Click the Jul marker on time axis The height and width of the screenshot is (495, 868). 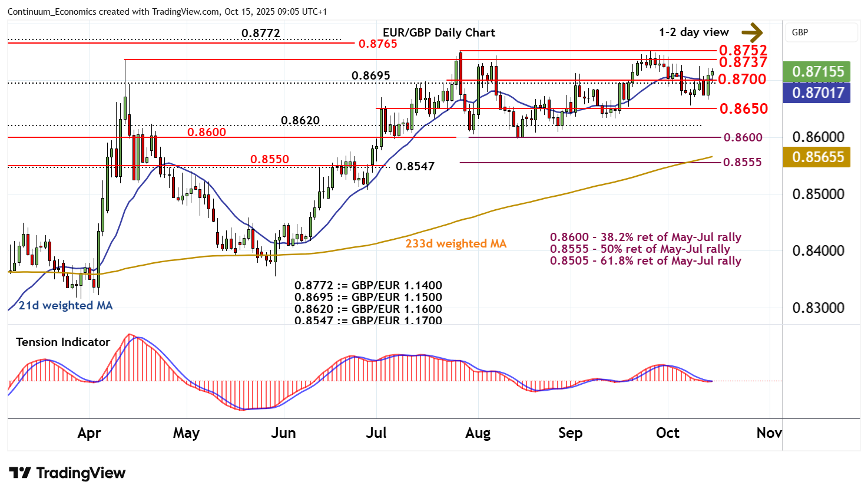(376, 433)
